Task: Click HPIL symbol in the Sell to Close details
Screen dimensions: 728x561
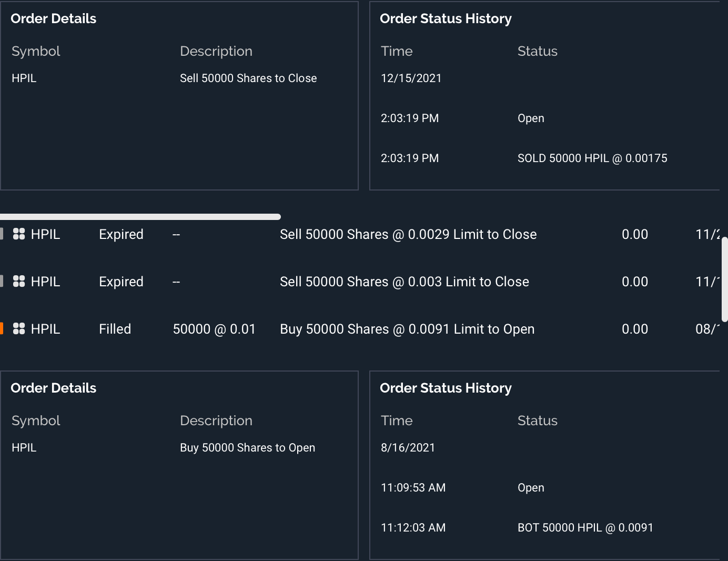Action: 24,78
